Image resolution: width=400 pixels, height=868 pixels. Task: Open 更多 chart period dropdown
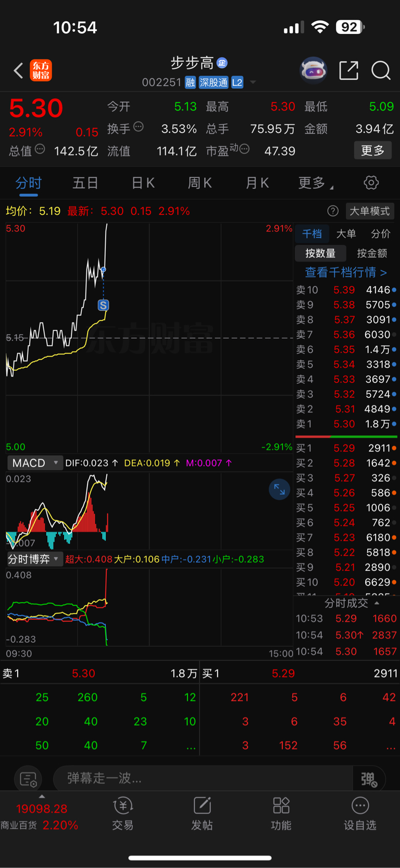tap(316, 183)
